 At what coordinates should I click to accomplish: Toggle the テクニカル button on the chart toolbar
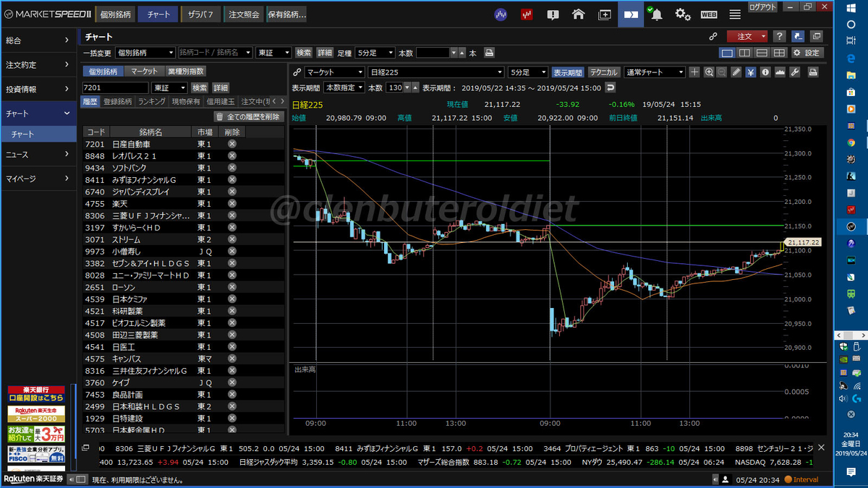click(x=603, y=72)
